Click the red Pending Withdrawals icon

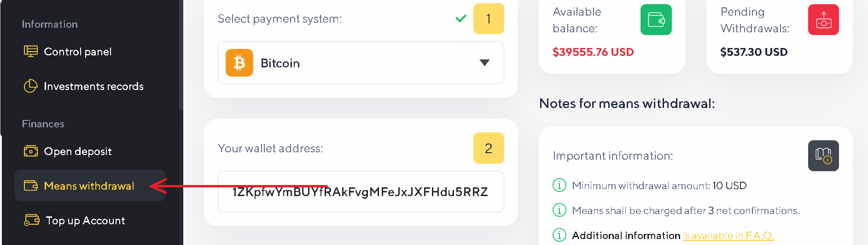point(823,20)
